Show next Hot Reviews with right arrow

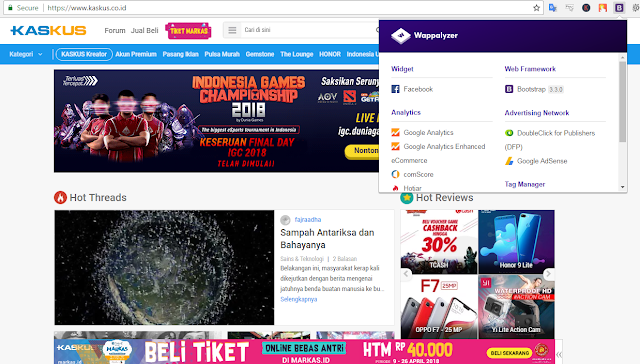pos(549,274)
